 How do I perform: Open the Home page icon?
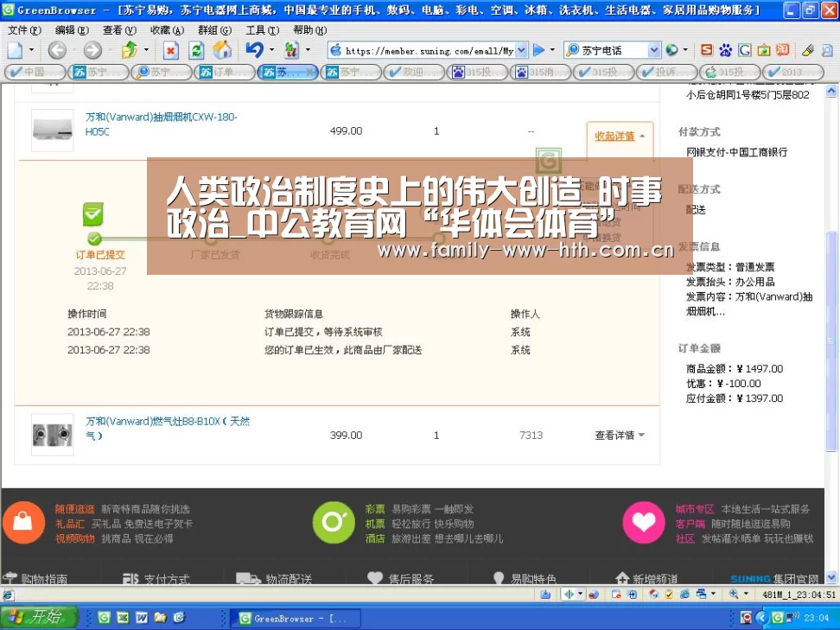222,50
